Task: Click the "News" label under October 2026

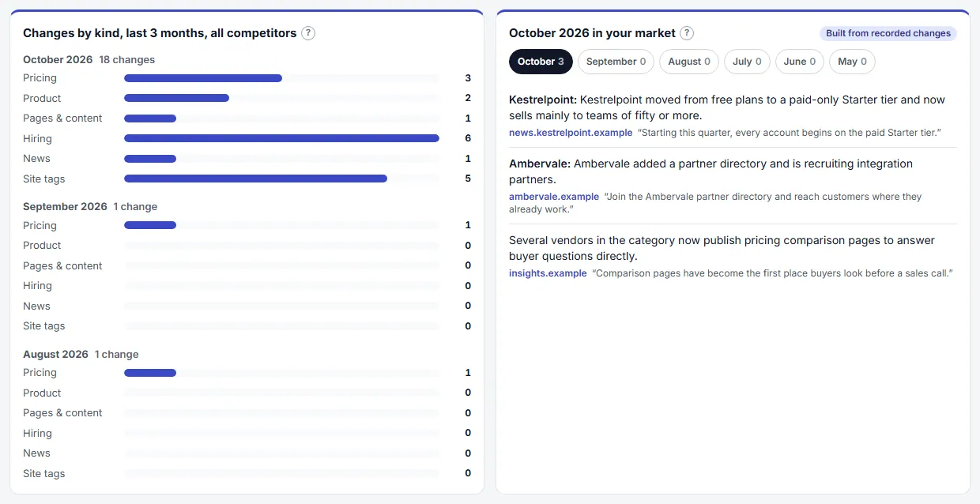Action: (x=36, y=159)
